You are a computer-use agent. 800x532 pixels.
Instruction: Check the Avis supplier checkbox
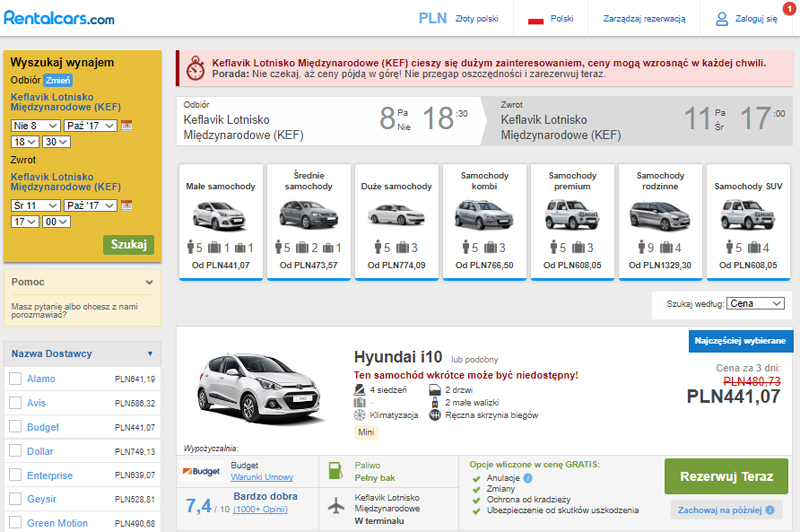[16, 402]
